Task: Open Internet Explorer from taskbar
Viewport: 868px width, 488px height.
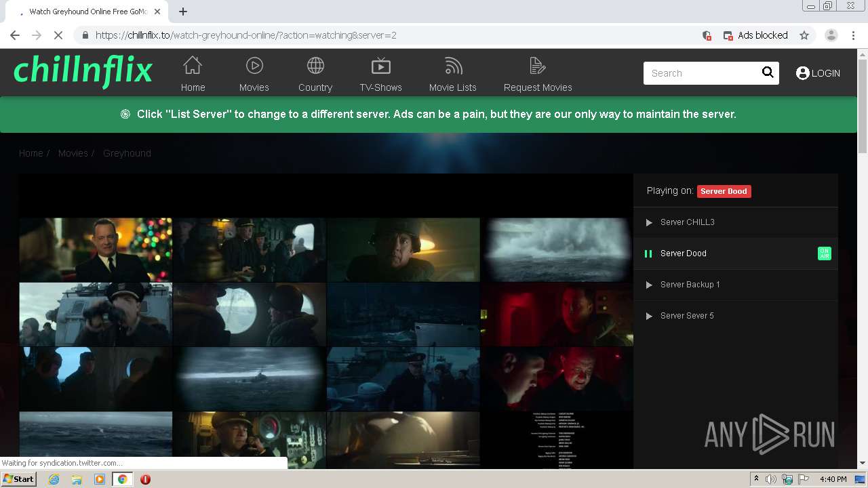Action: pos(54,479)
